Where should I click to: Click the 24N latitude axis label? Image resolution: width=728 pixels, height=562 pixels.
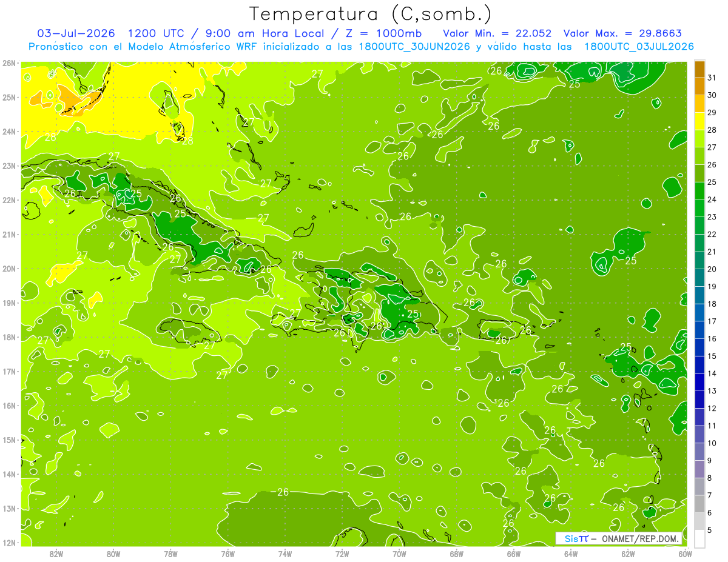click(x=8, y=132)
